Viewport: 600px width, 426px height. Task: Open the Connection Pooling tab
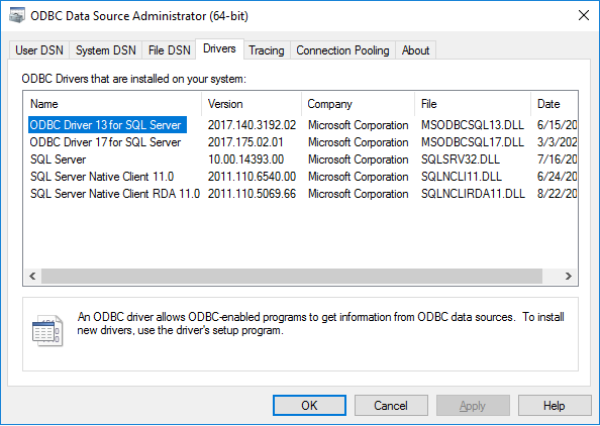[342, 50]
